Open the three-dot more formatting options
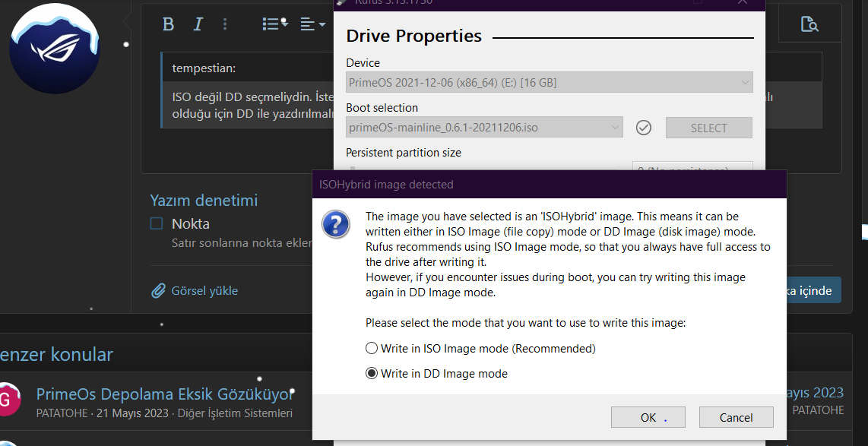The image size is (868, 446). click(x=225, y=24)
